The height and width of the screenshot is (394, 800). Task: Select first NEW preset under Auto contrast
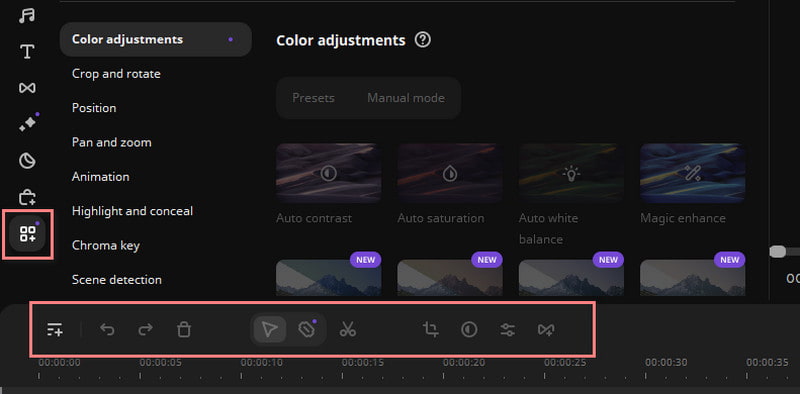click(329, 277)
